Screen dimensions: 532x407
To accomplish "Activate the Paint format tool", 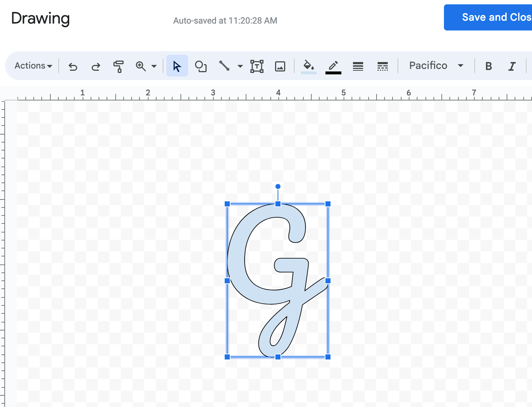I will point(119,66).
